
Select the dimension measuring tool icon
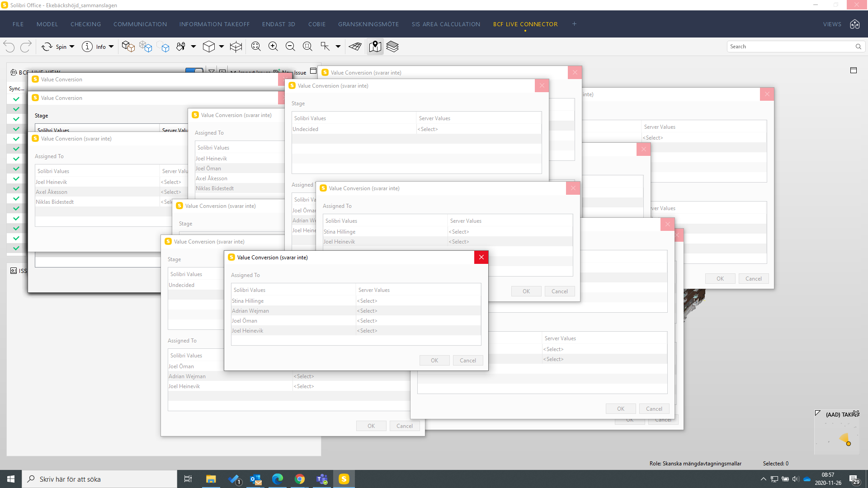(325, 47)
